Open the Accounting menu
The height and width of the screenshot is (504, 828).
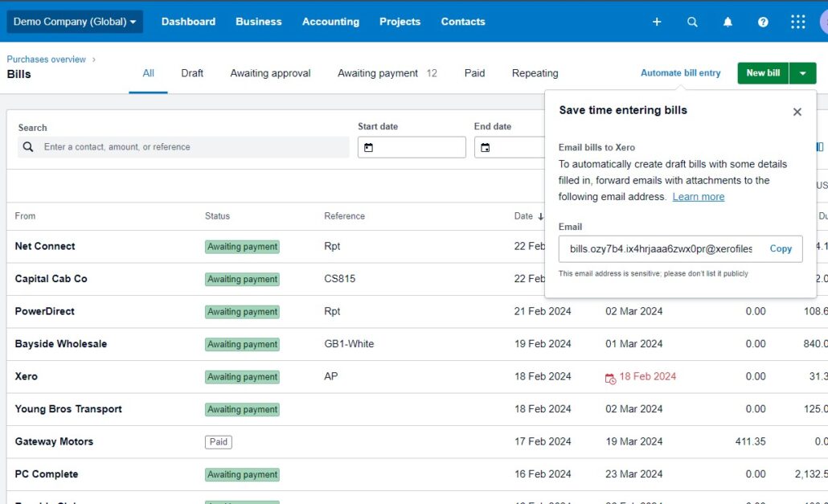pyautogui.click(x=330, y=22)
